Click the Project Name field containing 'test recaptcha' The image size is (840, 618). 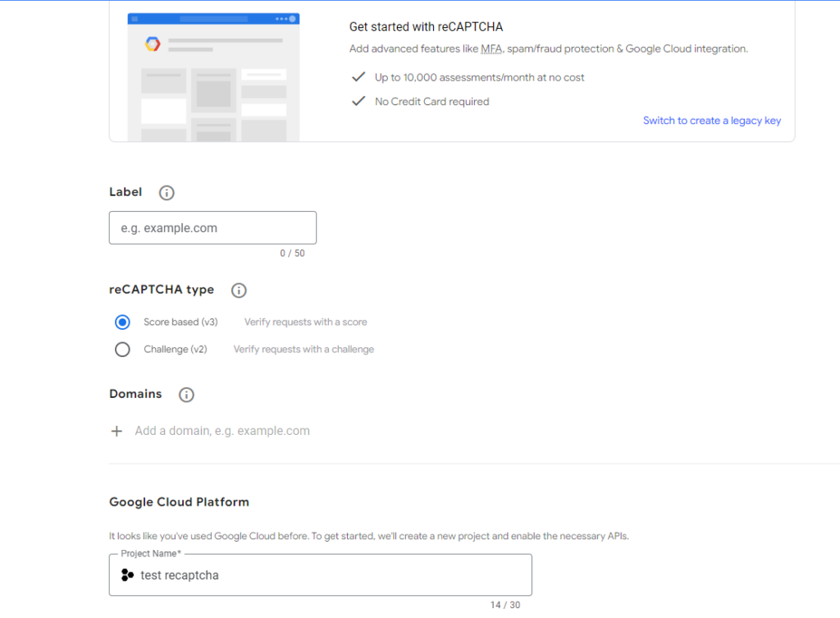(328, 575)
